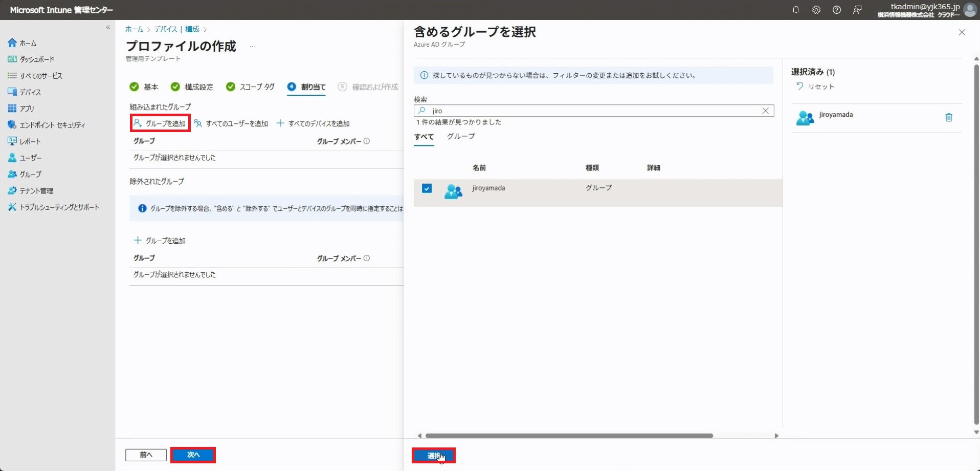
Task: Click the feedback icon in header
Action: coord(857,10)
